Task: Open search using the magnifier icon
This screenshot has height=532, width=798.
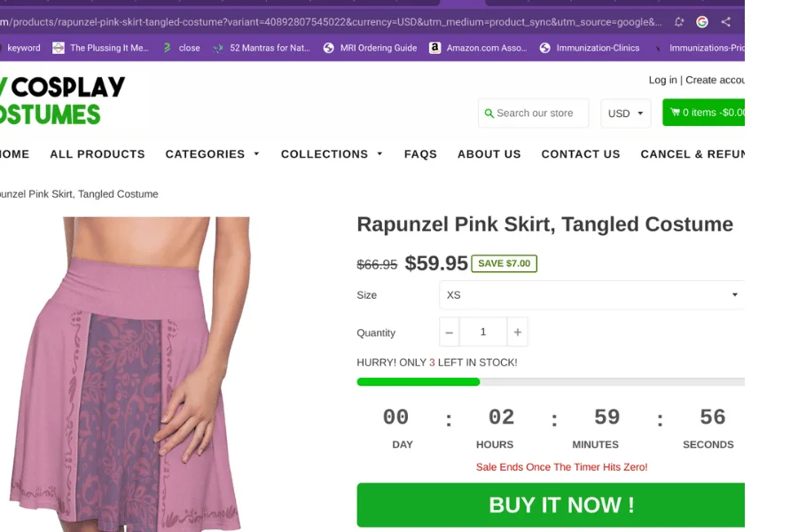Action: point(489,113)
